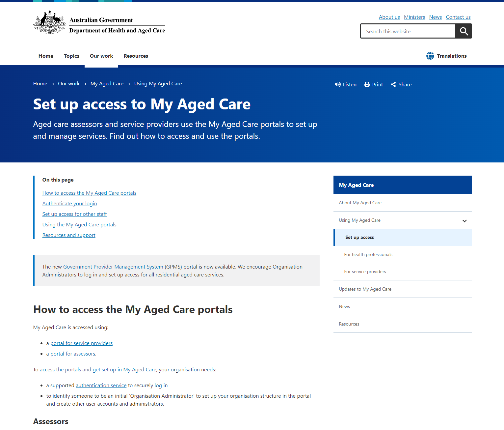Viewport: 504px width, 430px height.
Task: Click the My Aged Care breadcrumb
Action: click(107, 84)
